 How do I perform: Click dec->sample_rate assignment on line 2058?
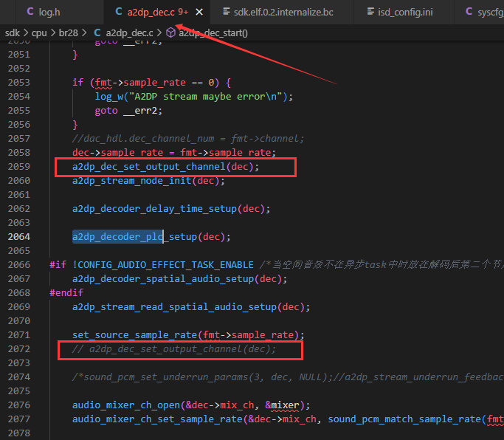(174, 153)
